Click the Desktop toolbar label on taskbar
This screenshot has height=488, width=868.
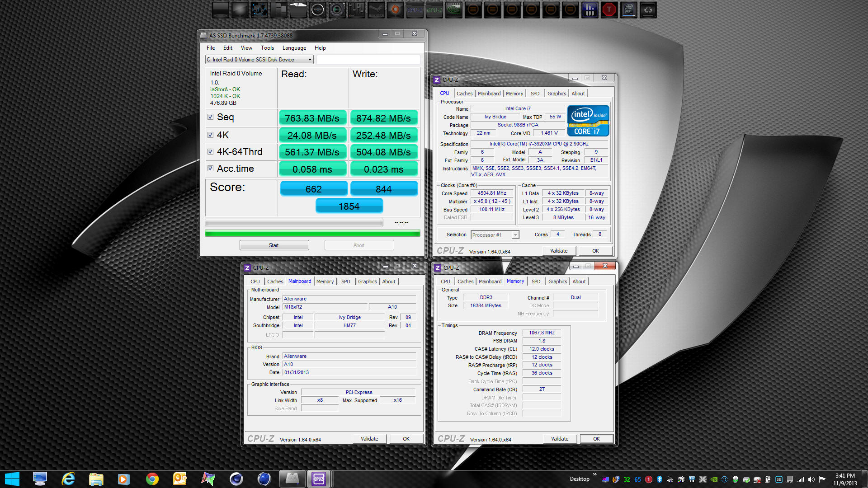click(x=579, y=479)
